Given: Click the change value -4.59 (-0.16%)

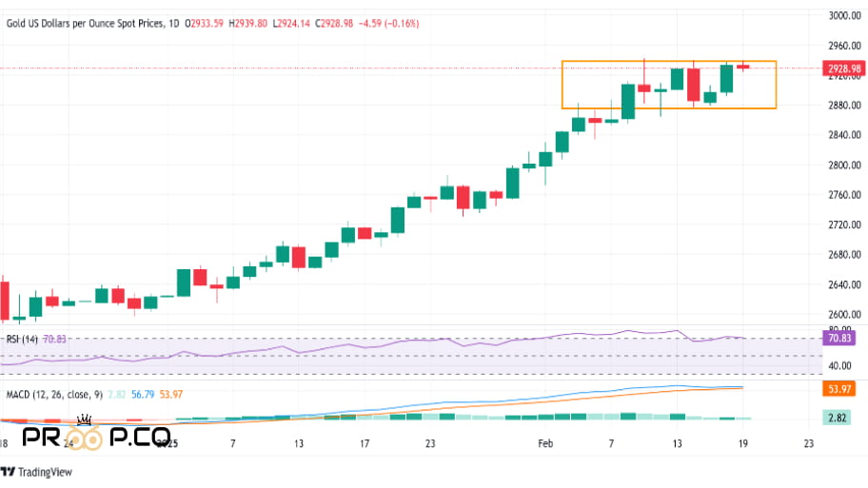Looking at the screenshot, I should (x=389, y=24).
